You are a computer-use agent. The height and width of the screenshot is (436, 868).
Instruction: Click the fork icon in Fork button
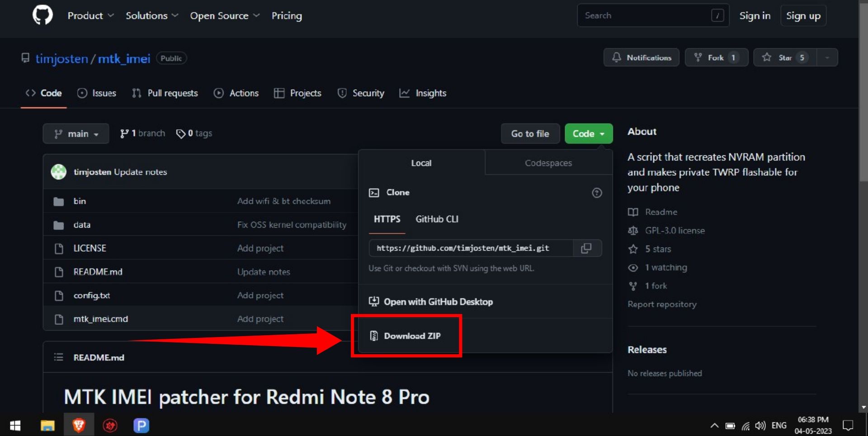click(x=698, y=57)
